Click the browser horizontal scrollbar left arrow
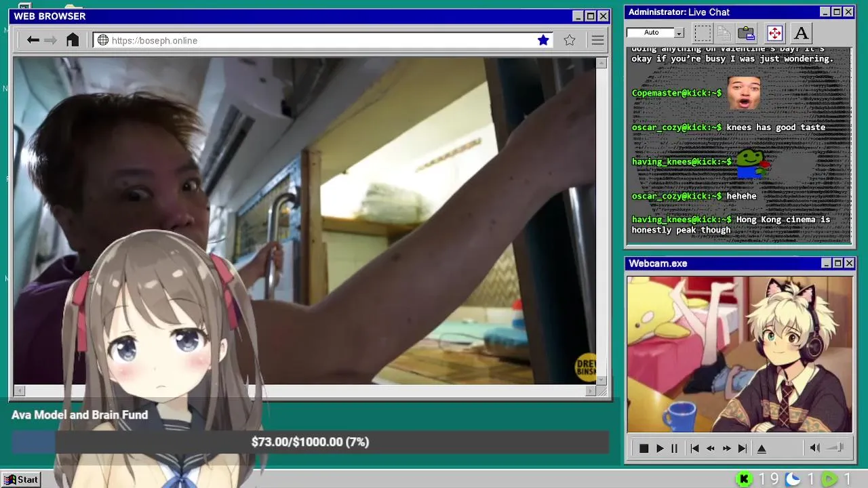 click(x=19, y=390)
